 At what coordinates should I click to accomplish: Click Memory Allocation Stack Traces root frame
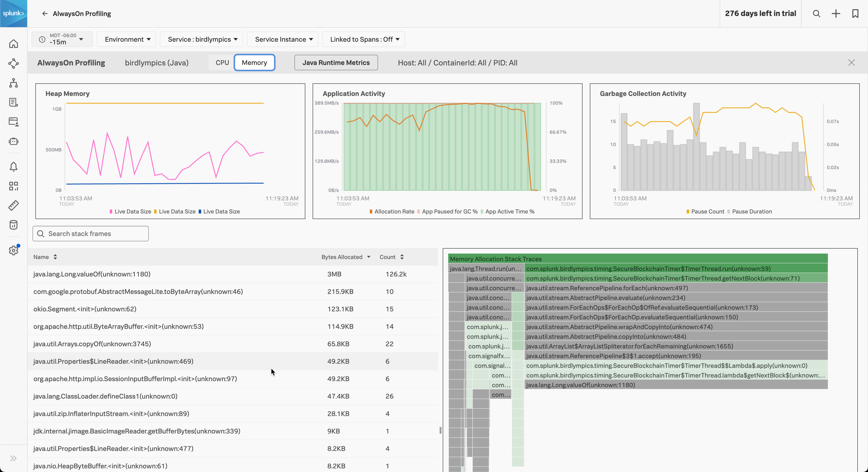click(638, 259)
